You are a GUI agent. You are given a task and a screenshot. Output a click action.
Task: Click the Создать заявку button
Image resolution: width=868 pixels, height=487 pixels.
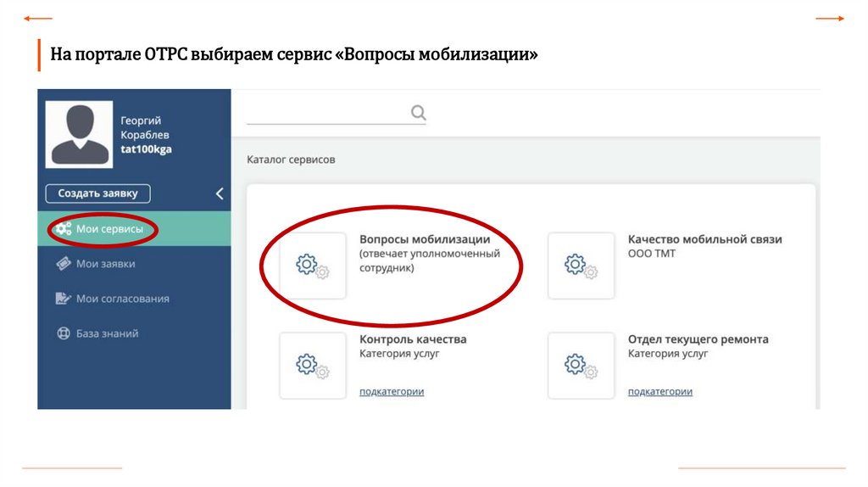(x=97, y=193)
